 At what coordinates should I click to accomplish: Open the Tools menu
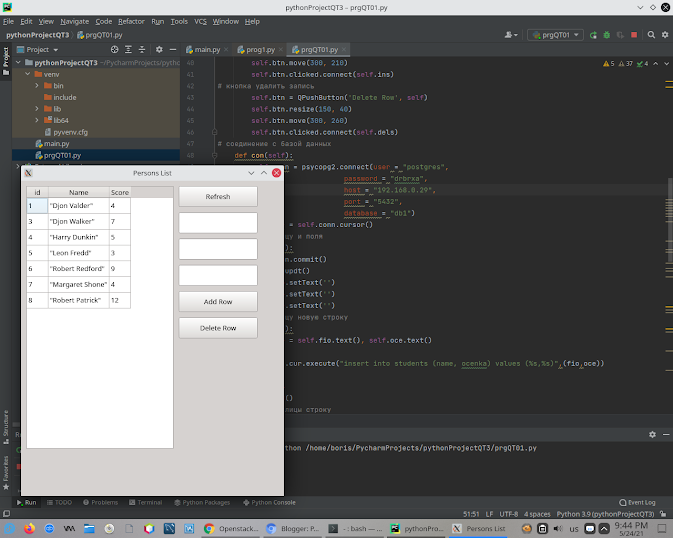[179, 21]
